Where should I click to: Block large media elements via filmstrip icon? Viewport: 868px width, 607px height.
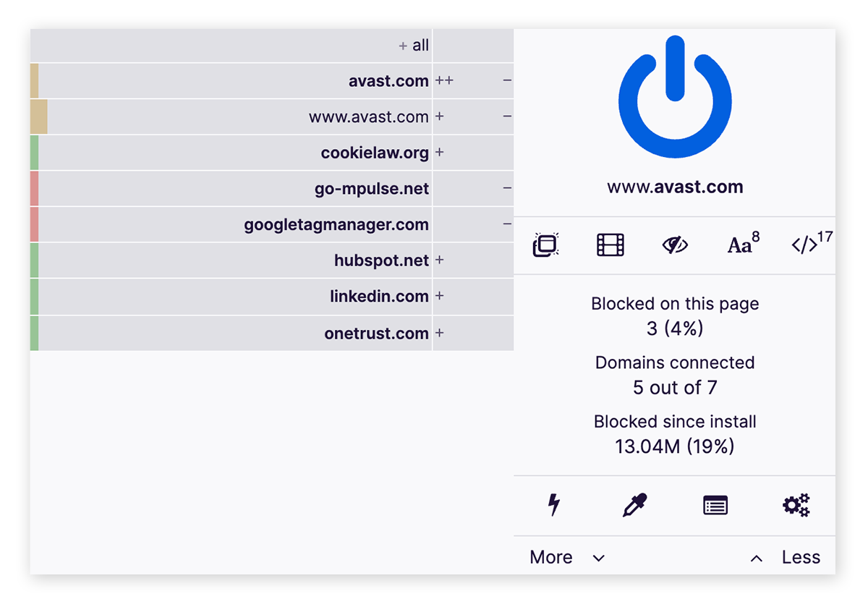[x=610, y=245]
